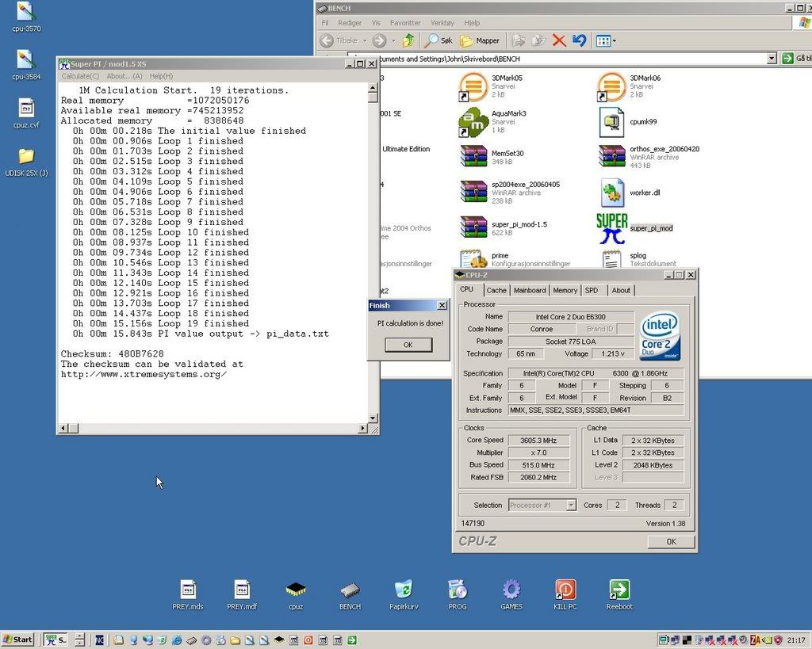
Task: Open the Tilbake back history dropdown arrow
Action: tap(365, 40)
